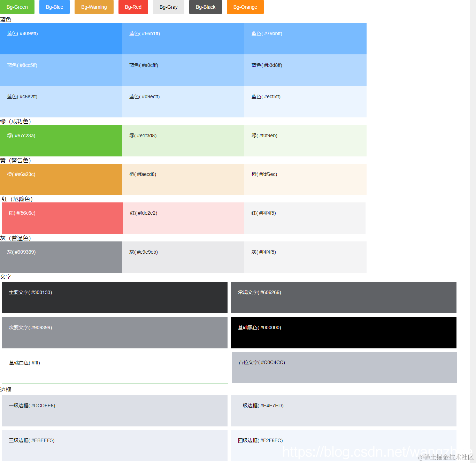Pick the 四级边框 #F2F6FC swatch
The width and height of the screenshot is (476, 463).
click(x=344, y=446)
